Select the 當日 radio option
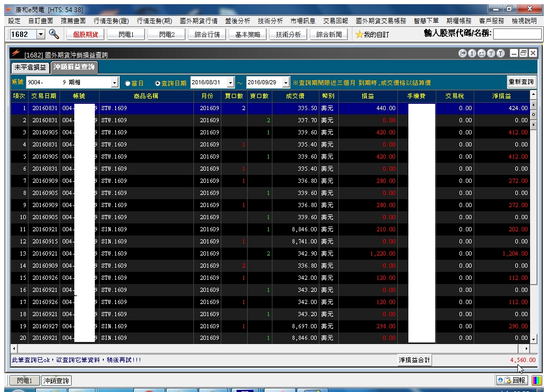The width and height of the screenshot is (548, 392). [128, 83]
